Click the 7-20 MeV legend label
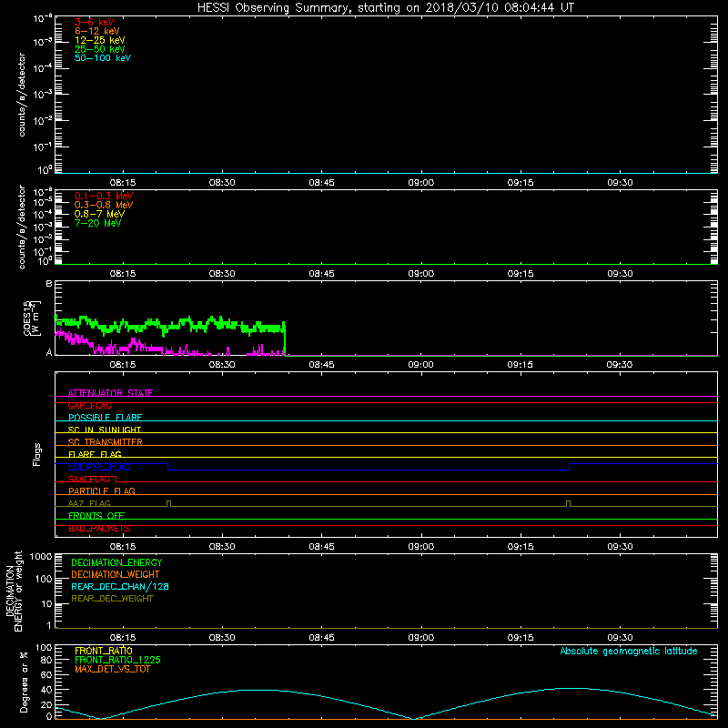 coord(98,223)
